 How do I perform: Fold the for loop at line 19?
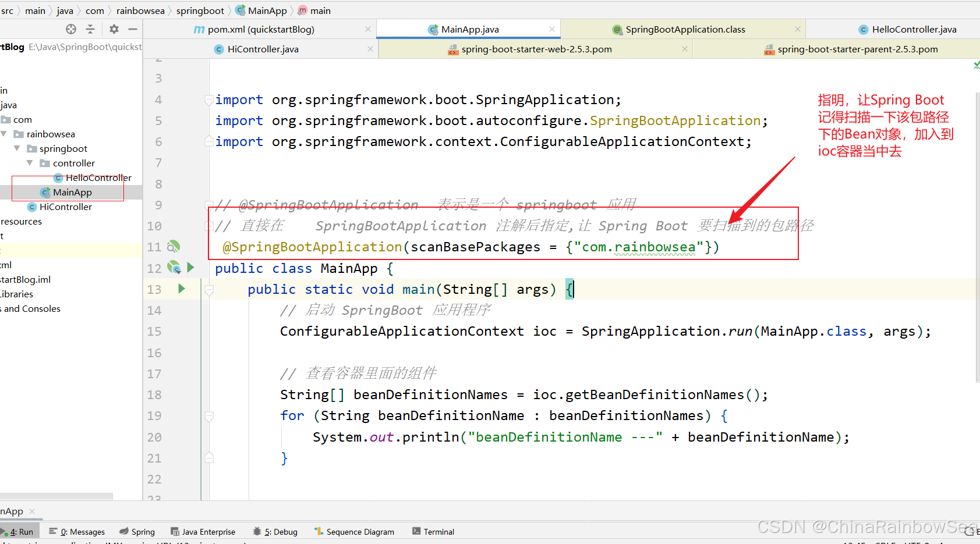(209, 416)
